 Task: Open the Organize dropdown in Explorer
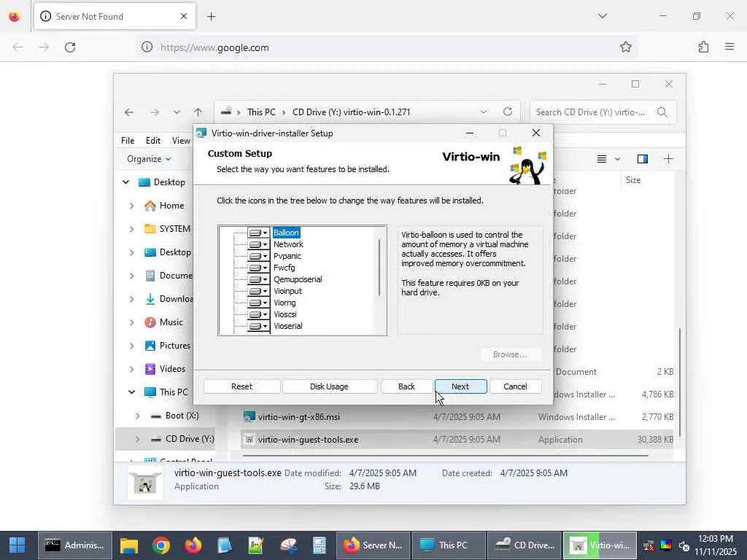(149, 159)
